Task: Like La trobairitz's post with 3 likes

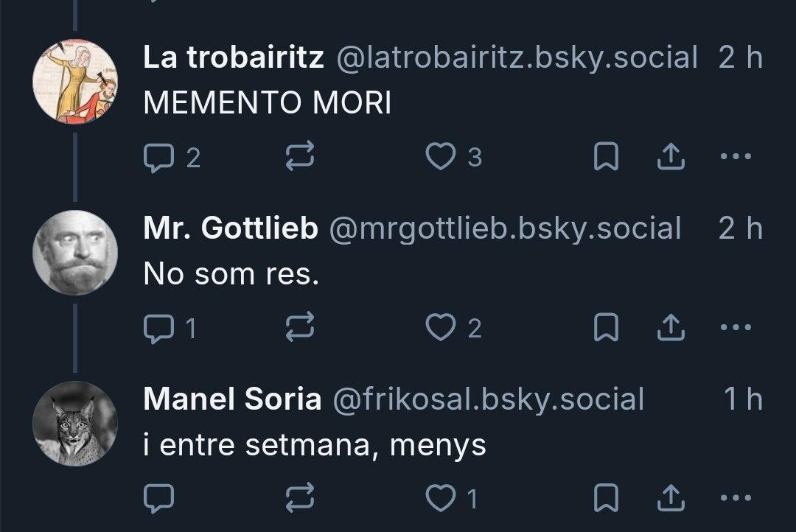Action: point(441,157)
